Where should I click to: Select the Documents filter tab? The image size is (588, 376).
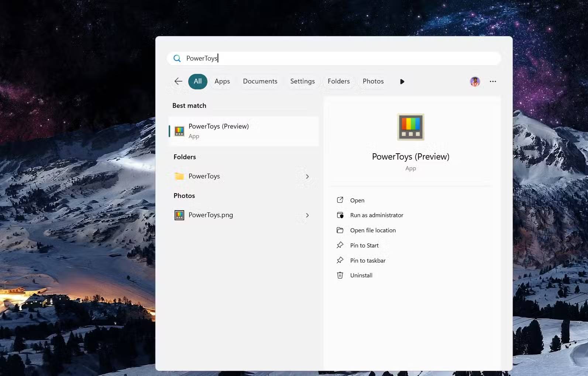(x=260, y=81)
